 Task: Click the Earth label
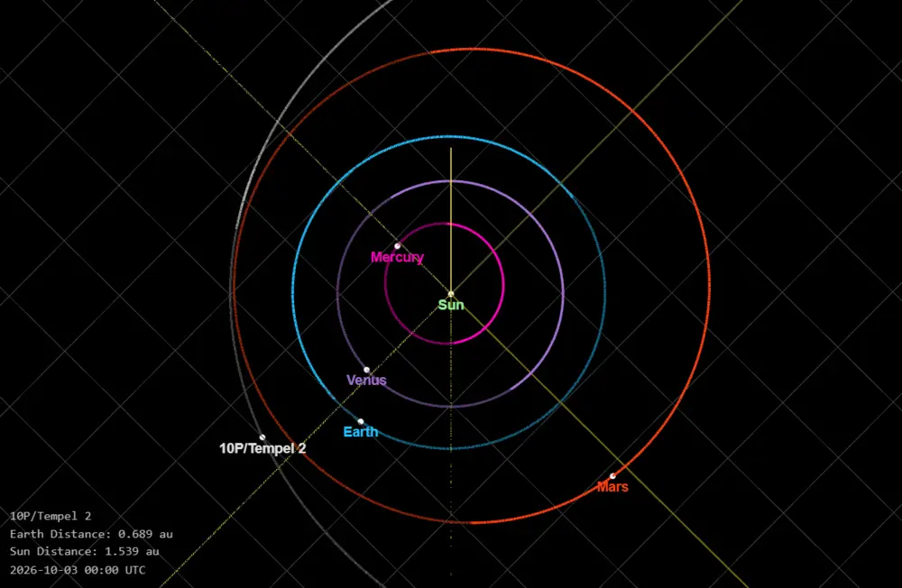coord(361,432)
